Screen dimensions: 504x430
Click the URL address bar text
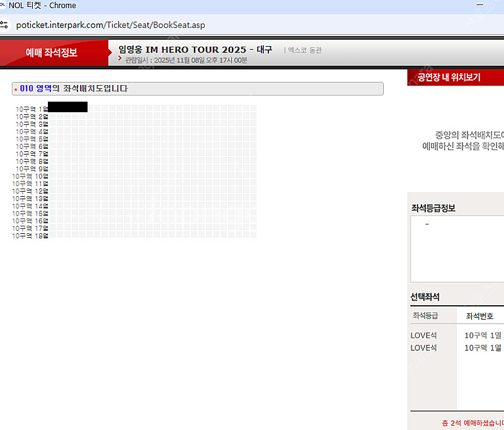coord(110,25)
